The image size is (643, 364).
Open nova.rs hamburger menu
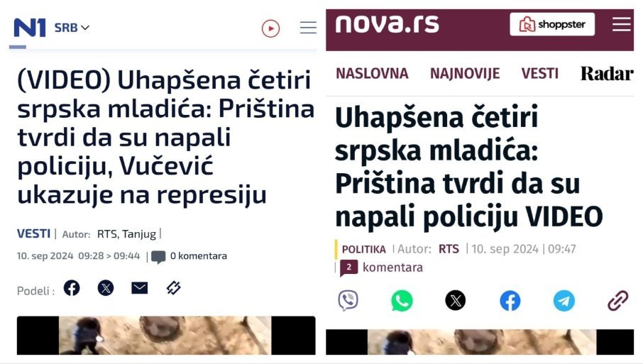621,24
